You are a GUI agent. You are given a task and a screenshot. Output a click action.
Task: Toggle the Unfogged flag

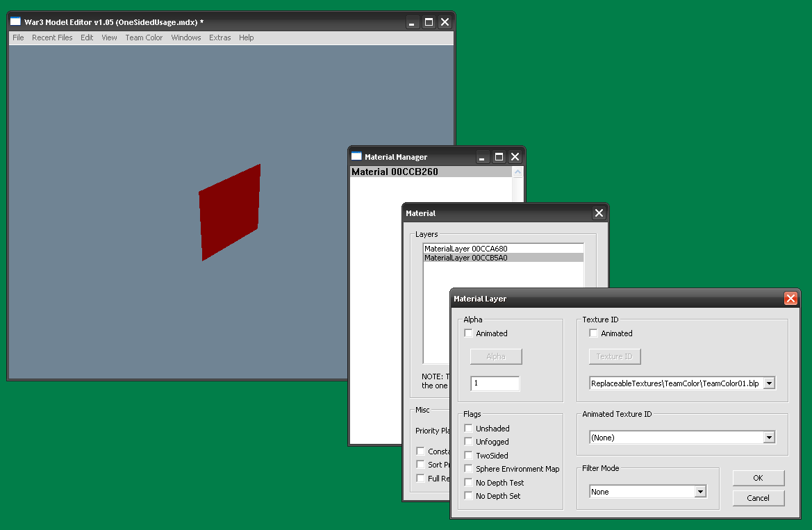[469, 442]
